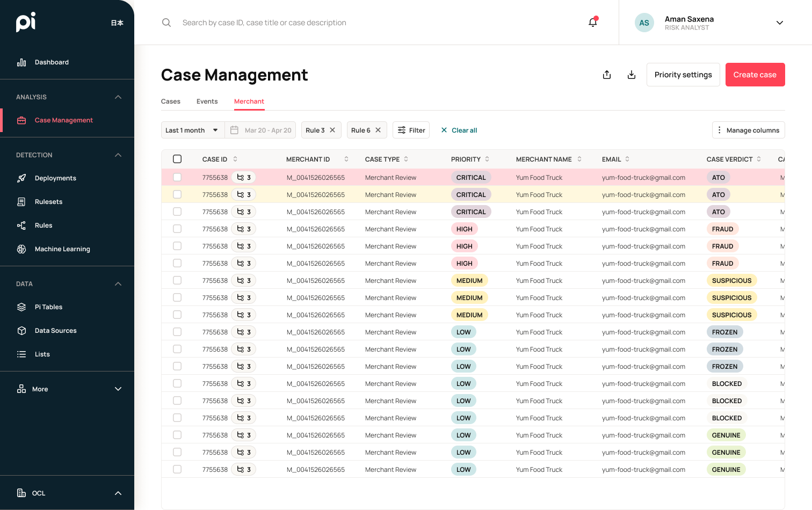
Task: Click the notification bell icon
Action: (592, 22)
